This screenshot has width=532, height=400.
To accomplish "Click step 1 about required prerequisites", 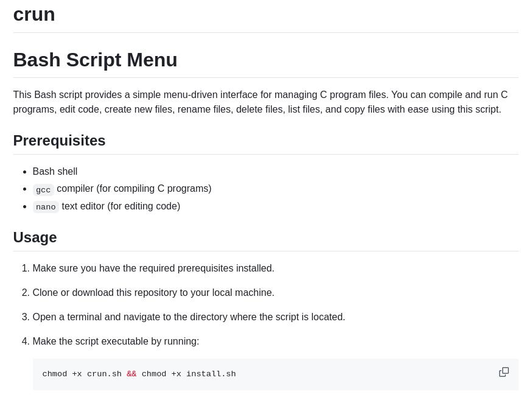I will click(x=153, y=268).
